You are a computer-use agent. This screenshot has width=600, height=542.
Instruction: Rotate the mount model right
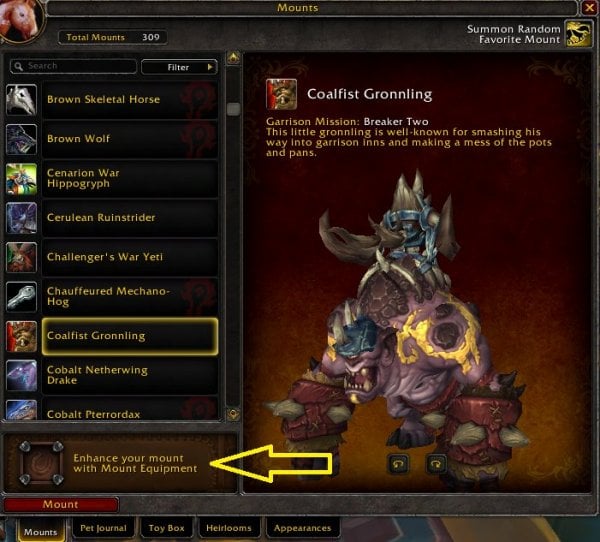click(x=436, y=464)
